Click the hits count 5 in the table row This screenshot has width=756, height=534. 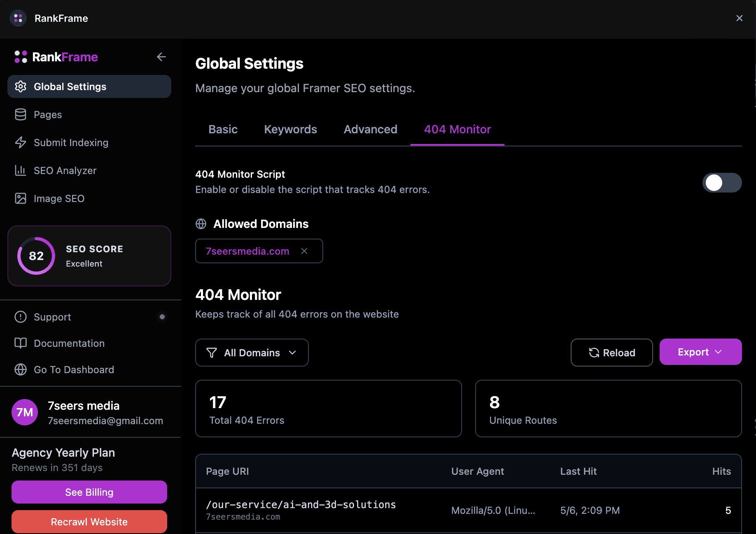pyautogui.click(x=728, y=511)
